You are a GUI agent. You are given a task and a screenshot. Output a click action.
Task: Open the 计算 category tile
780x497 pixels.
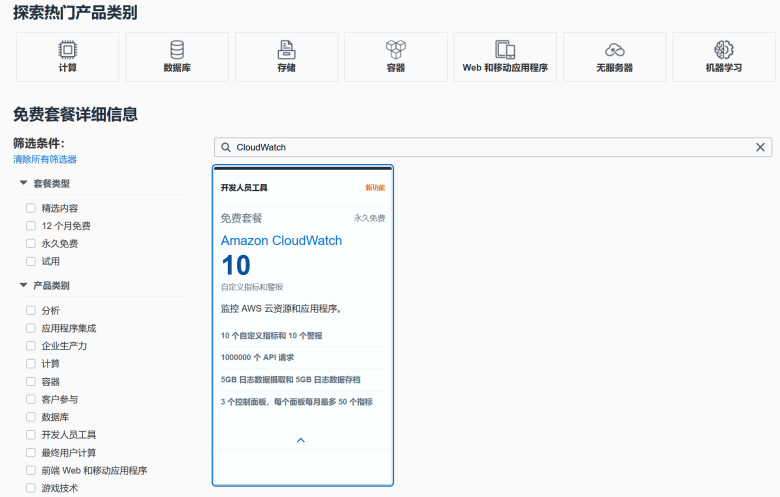68,57
